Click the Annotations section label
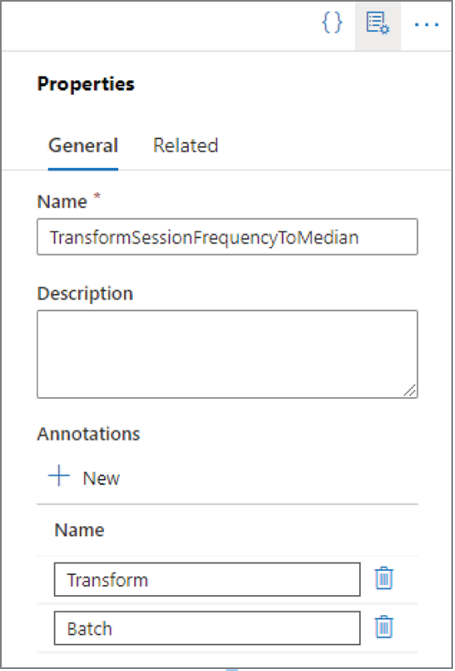455x671 pixels. [89, 434]
